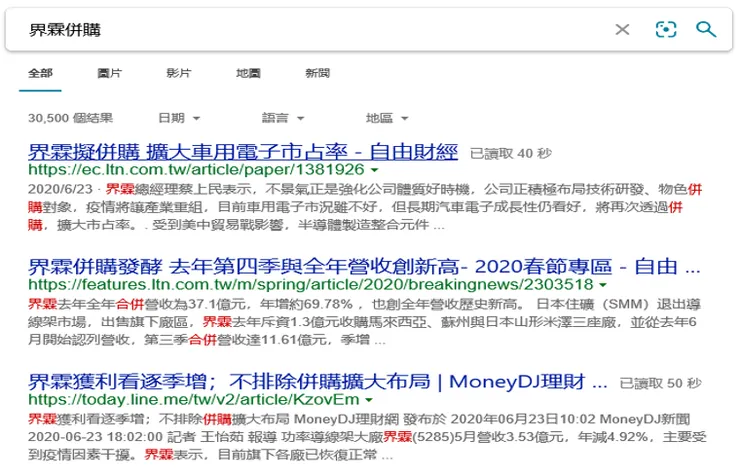Click the 已讀取 40 秒 label
The width and height of the screenshot is (740, 472).
(x=511, y=153)
